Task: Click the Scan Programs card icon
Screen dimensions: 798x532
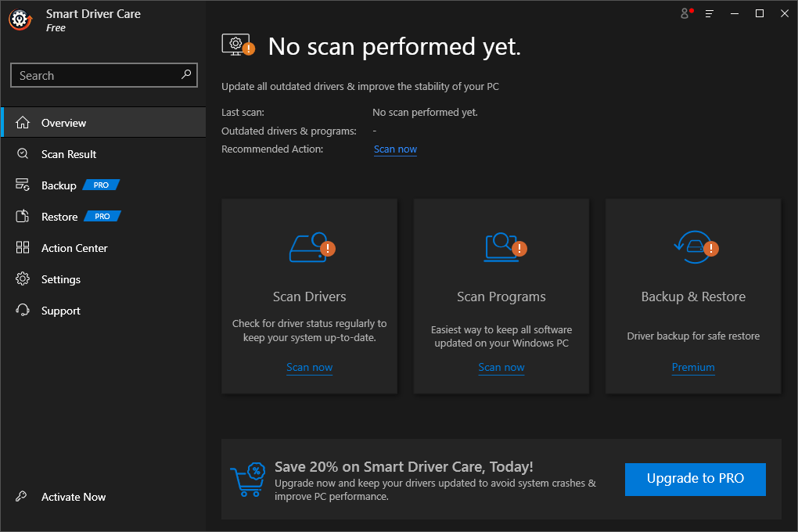Action: (505, 247)
